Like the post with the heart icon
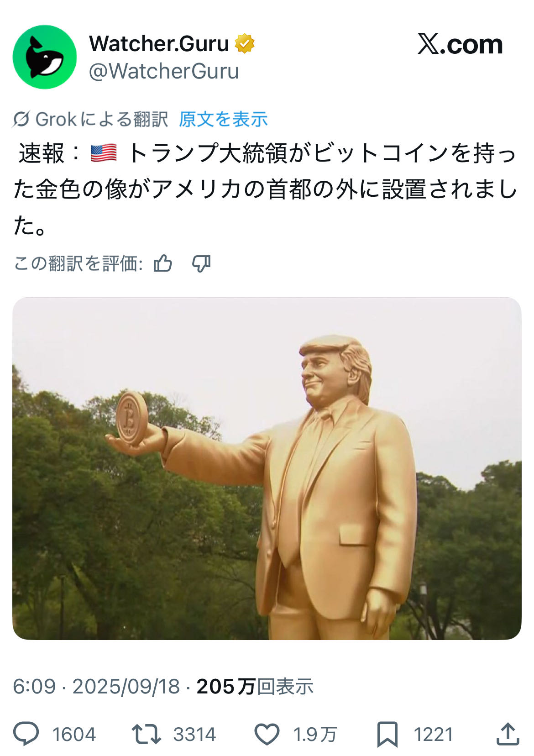 (x=267, y=734)
